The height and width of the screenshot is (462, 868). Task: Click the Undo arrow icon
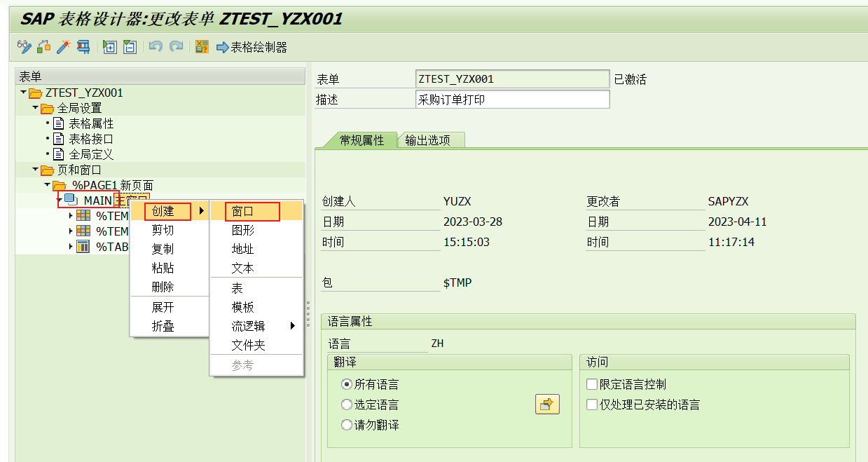155,48
